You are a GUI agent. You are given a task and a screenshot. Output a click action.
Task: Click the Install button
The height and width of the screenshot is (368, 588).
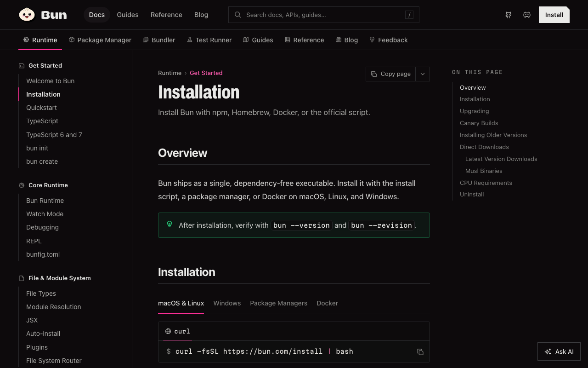coord(554,15)
